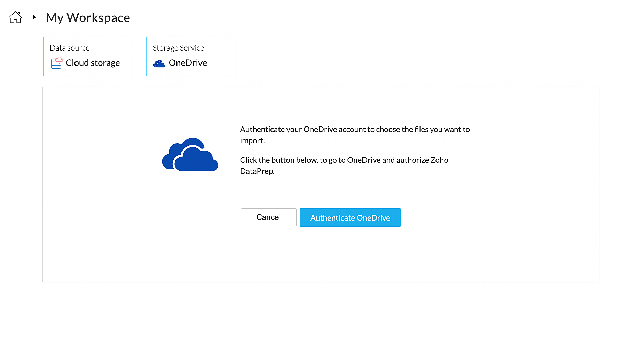This screenshot has height=338, width=644.
Task: Cancel the OneDrive authentication
Action: tap(268, 217)
